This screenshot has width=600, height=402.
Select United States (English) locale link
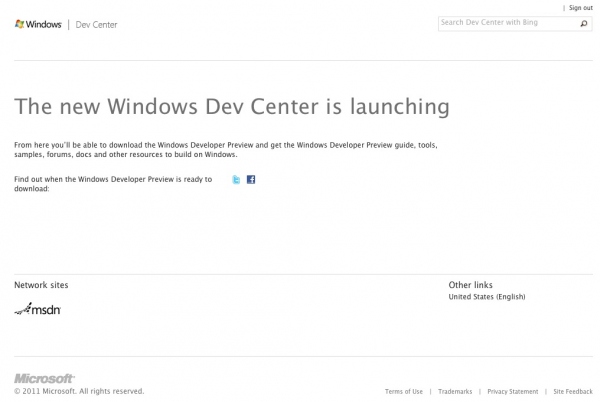point(487,297)
